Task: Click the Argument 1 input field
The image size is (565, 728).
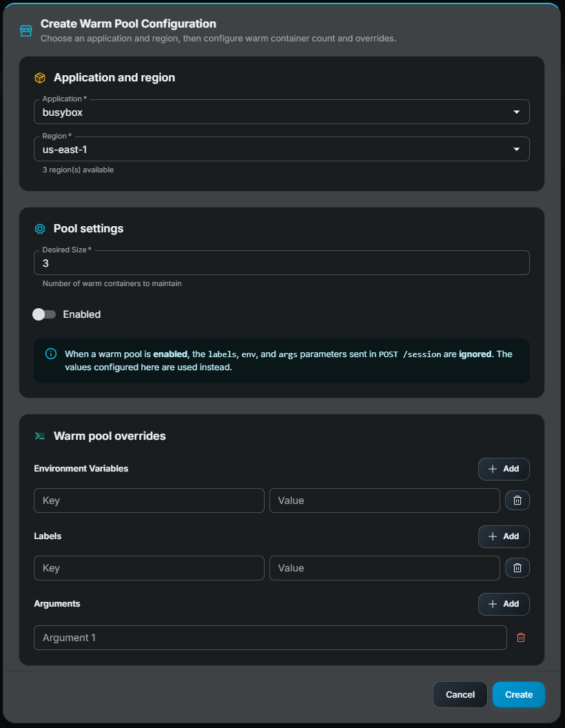Action: click(270, 637)
